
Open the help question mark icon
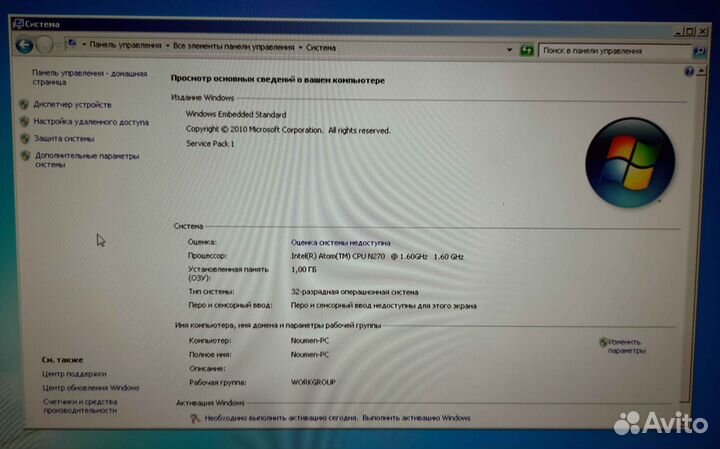coord(687,71)
